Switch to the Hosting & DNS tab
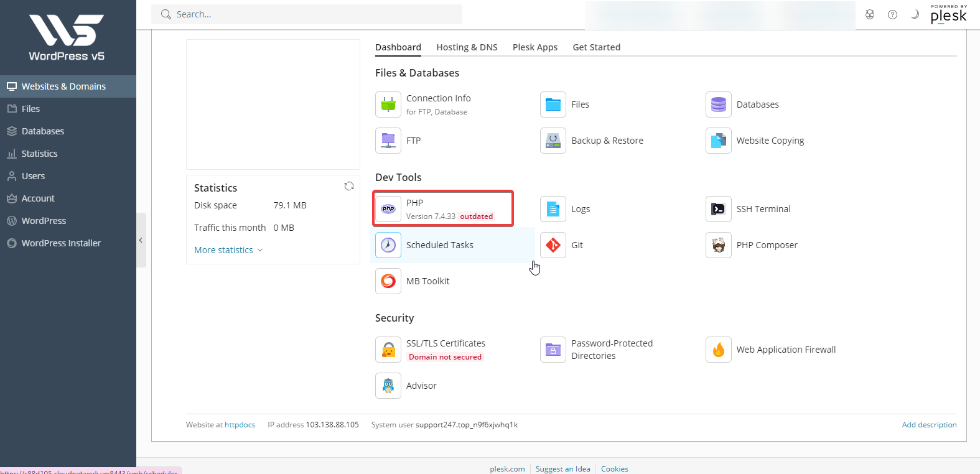The height and width of the screenshot is (474, 980). (467, 47)
